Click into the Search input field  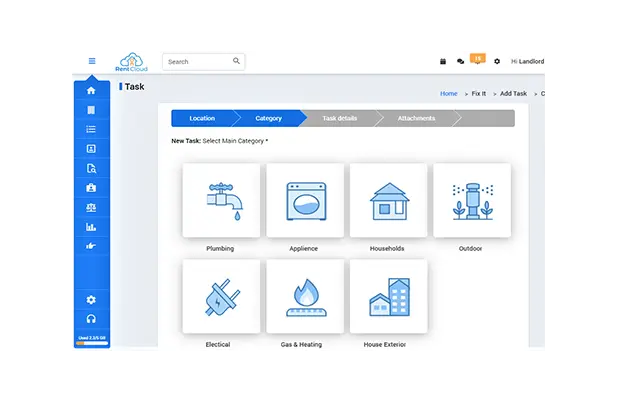(x=198, y=62)
